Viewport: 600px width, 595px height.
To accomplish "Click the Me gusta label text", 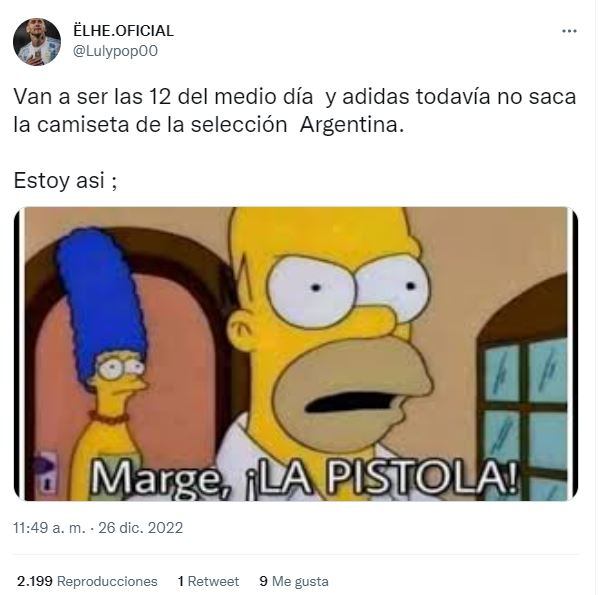I will (x=300, y=582).
